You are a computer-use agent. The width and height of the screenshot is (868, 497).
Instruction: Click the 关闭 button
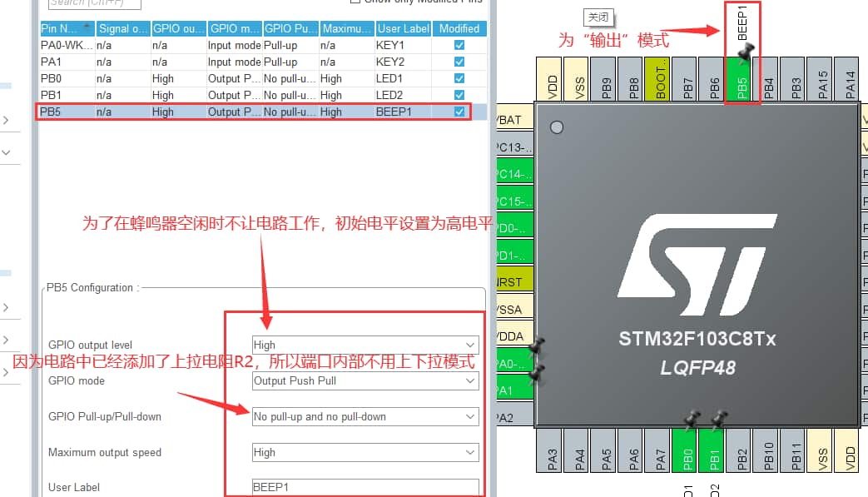596,17
